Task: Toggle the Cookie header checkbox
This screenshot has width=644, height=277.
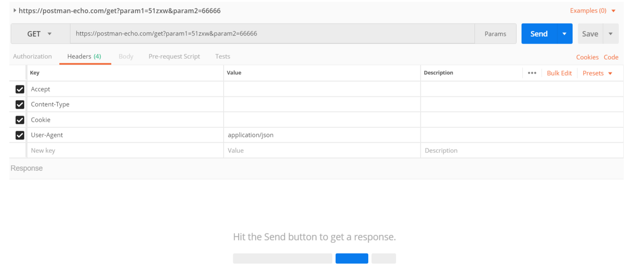Action: tap(20, 120)
